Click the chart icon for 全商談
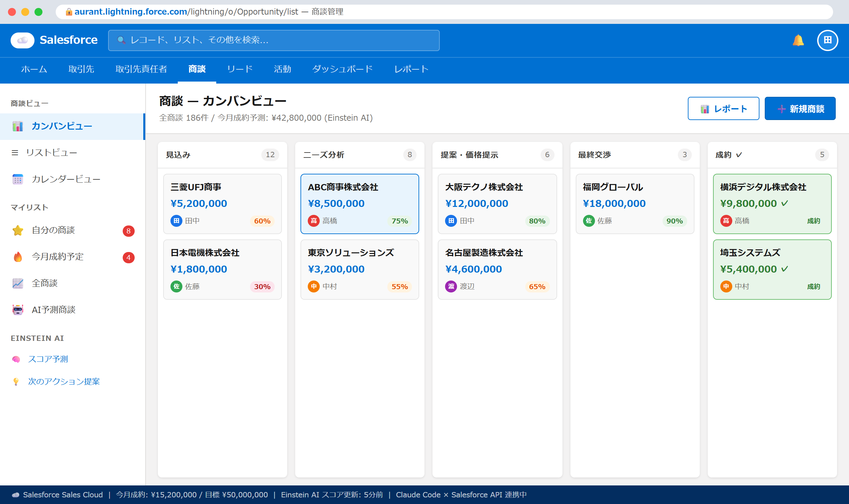This screenshot has width=849, height=504. coord(18,283)
